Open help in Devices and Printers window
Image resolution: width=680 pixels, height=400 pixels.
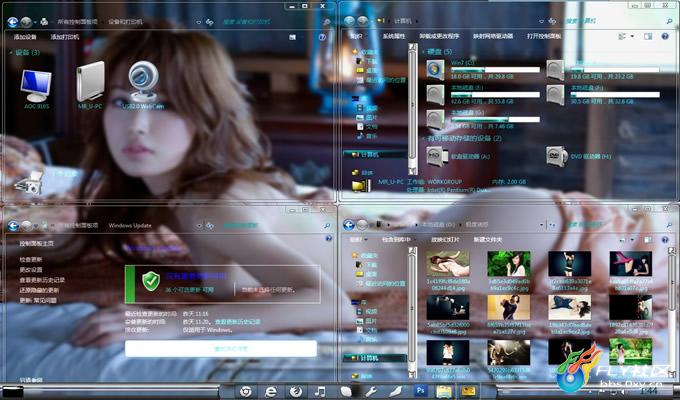coord(322,37)
